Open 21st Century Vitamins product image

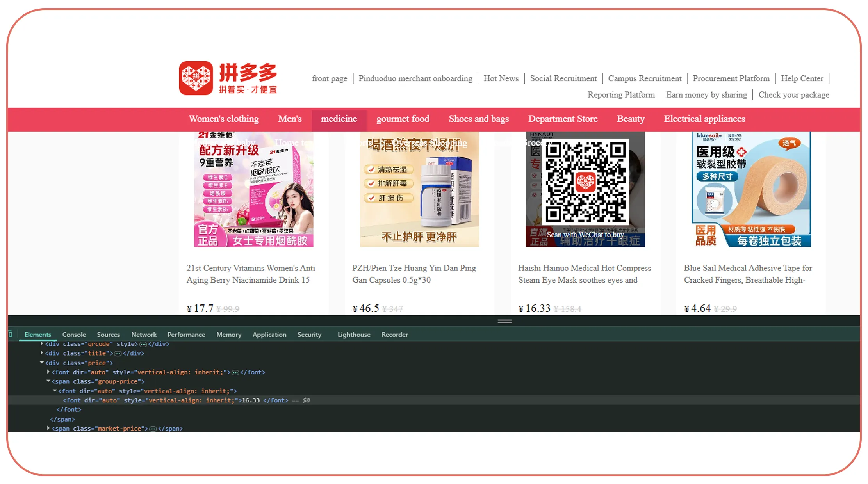(253, 189)
